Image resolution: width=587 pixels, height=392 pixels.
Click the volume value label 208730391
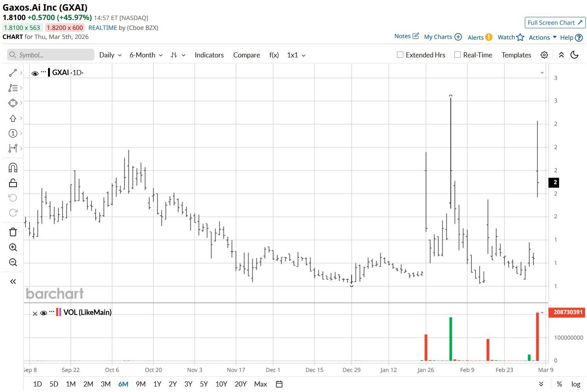(x=567, y=312)
